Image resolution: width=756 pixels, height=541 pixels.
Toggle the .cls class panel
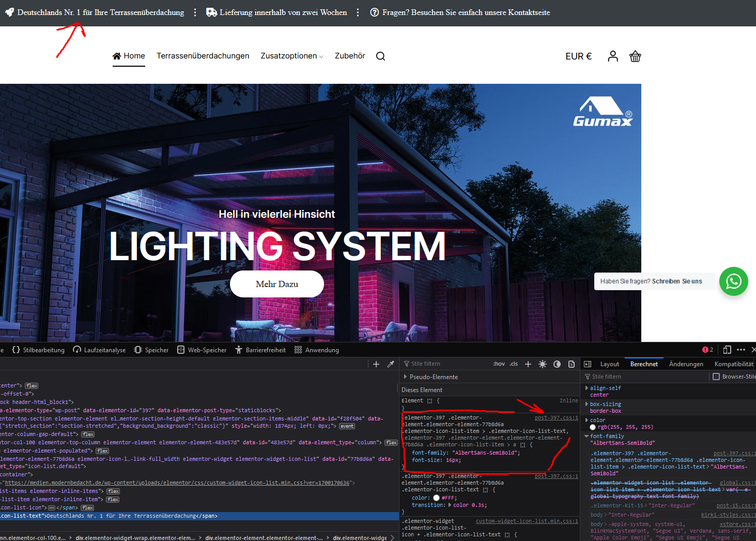pyautogui.click(x=514, y=364)
